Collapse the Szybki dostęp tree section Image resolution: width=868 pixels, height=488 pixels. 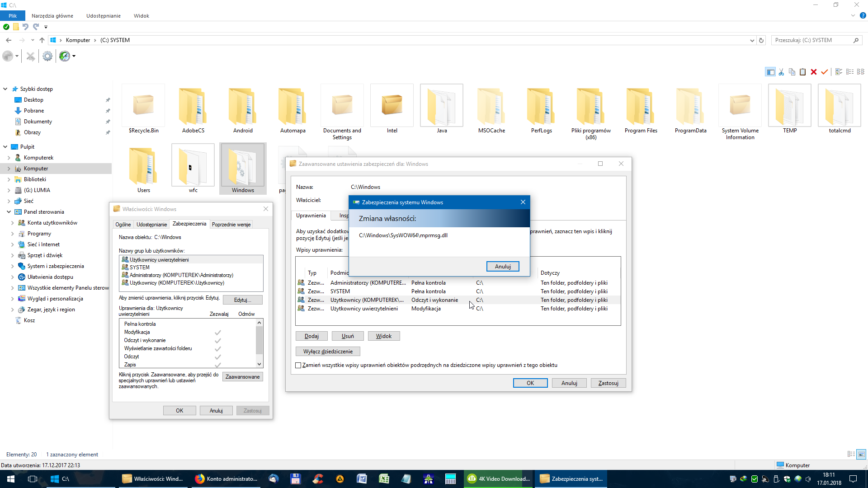(5, 89)
